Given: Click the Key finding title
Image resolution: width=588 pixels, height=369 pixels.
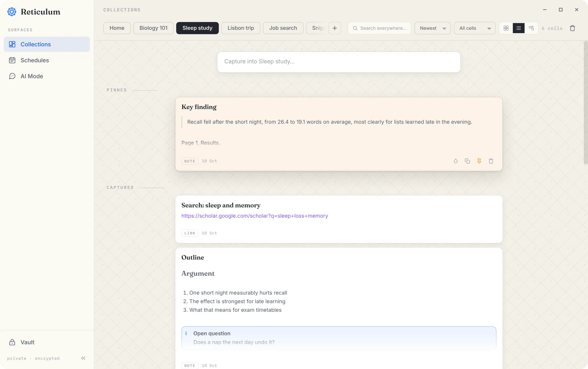Looking at the screenshot, I should tap(199, 107).
